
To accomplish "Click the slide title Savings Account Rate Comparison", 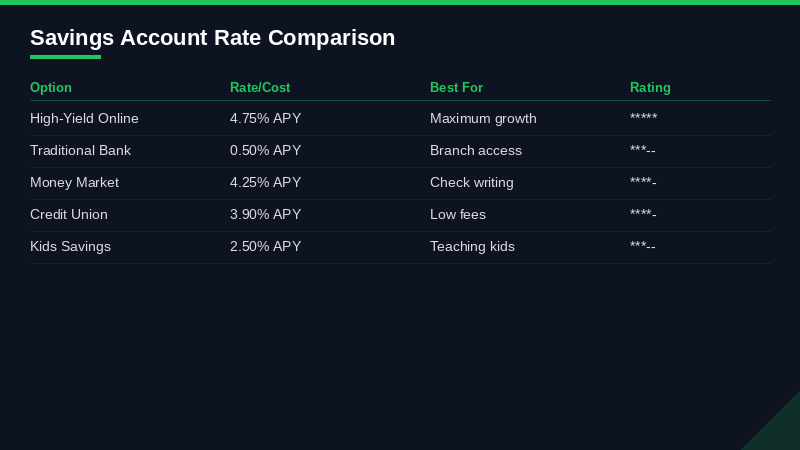I will coord(212,38).
